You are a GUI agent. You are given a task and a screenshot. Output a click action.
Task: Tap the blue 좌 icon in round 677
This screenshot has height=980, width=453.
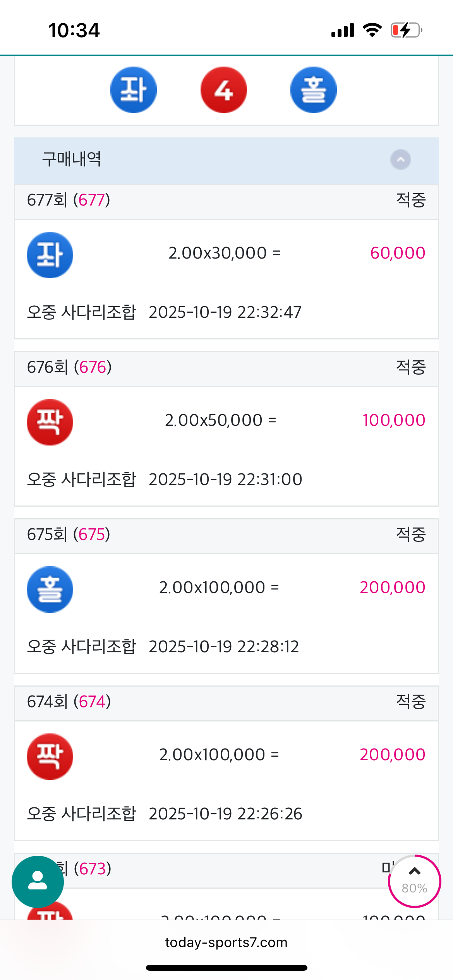(x=50, y=255)
